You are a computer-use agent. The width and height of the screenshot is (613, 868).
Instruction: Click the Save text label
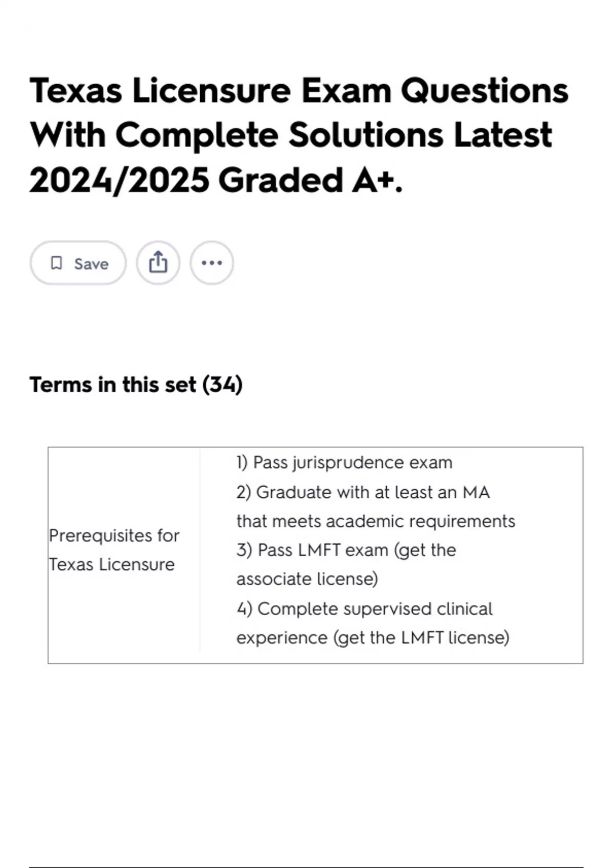91,264
